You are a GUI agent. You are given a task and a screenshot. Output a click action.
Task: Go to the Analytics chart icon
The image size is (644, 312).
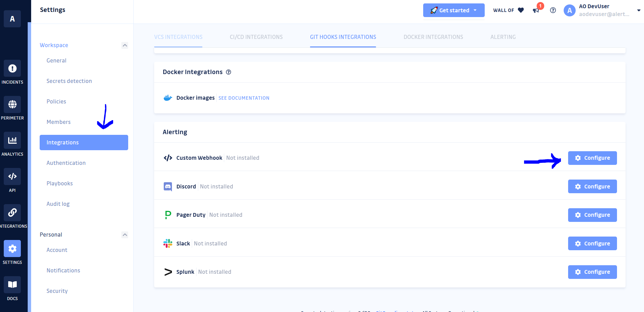12,140
